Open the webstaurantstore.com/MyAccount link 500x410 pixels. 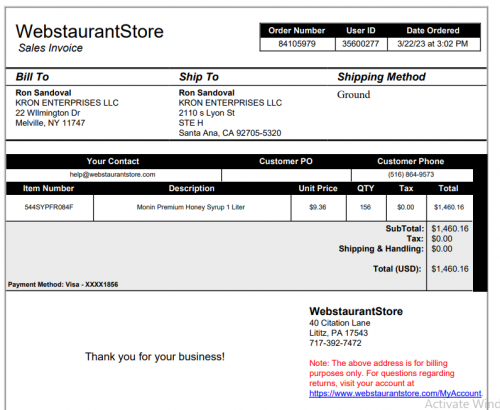395,393
